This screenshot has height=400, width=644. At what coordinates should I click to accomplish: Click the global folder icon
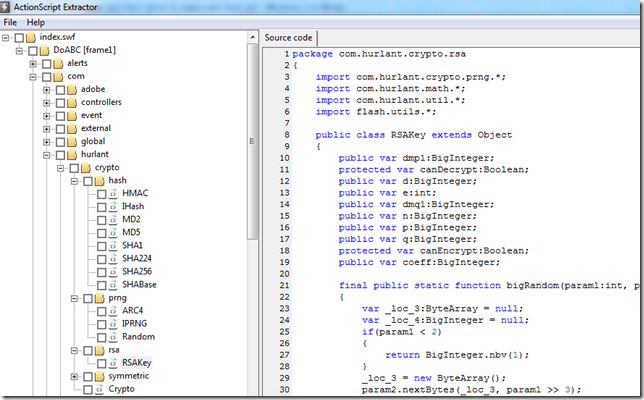pyautogui.click(x=72, y=142)
